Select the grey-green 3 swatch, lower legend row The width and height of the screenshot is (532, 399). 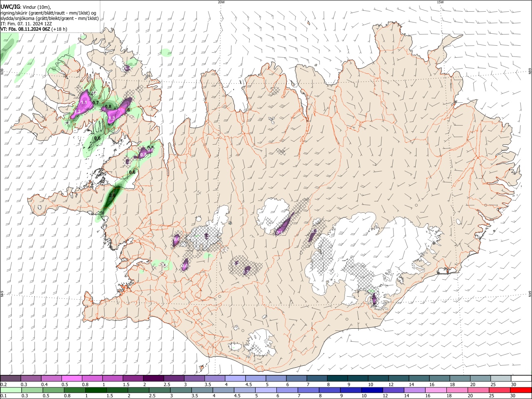coord(181,390)
